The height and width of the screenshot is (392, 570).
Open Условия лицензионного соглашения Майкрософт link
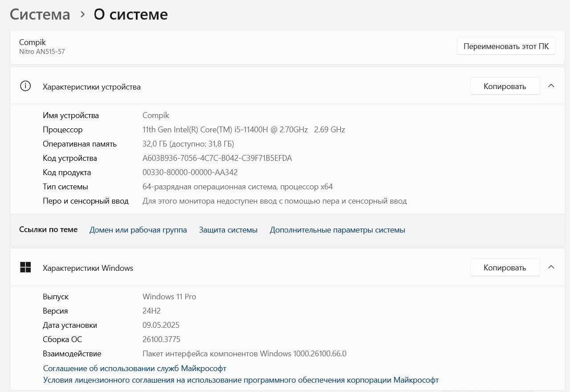[x=241, y=380]
